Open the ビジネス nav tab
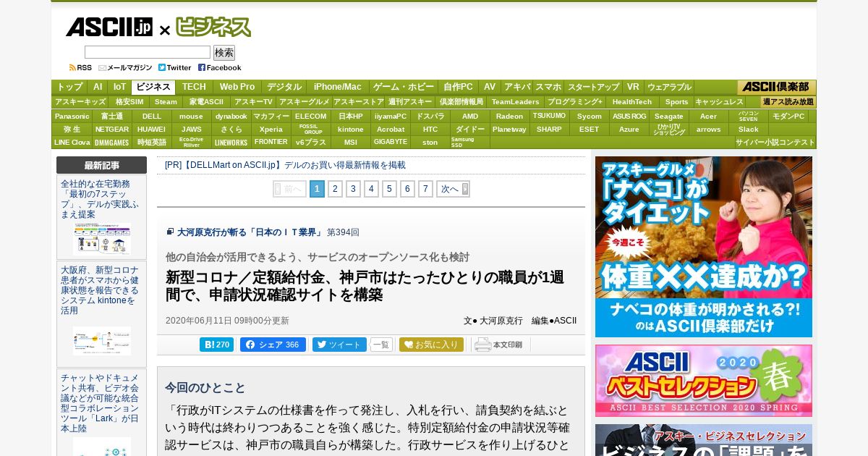 pos(153,87)
